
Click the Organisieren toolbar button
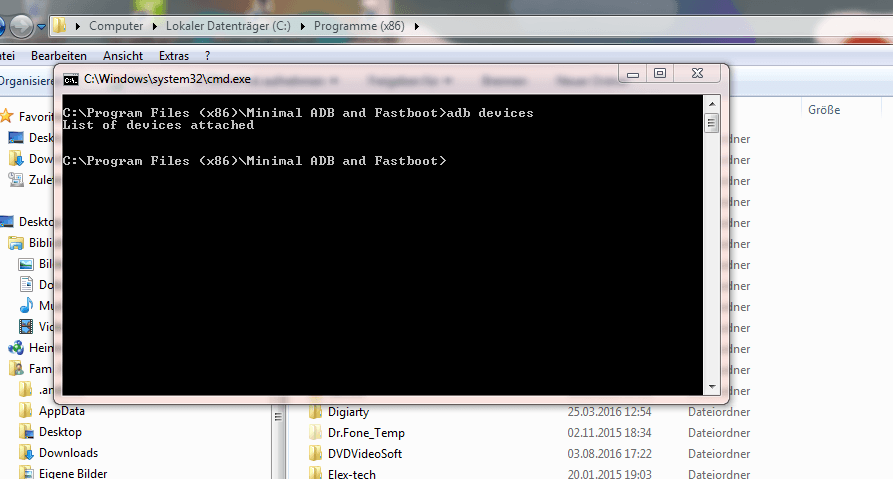click(26, 81)
